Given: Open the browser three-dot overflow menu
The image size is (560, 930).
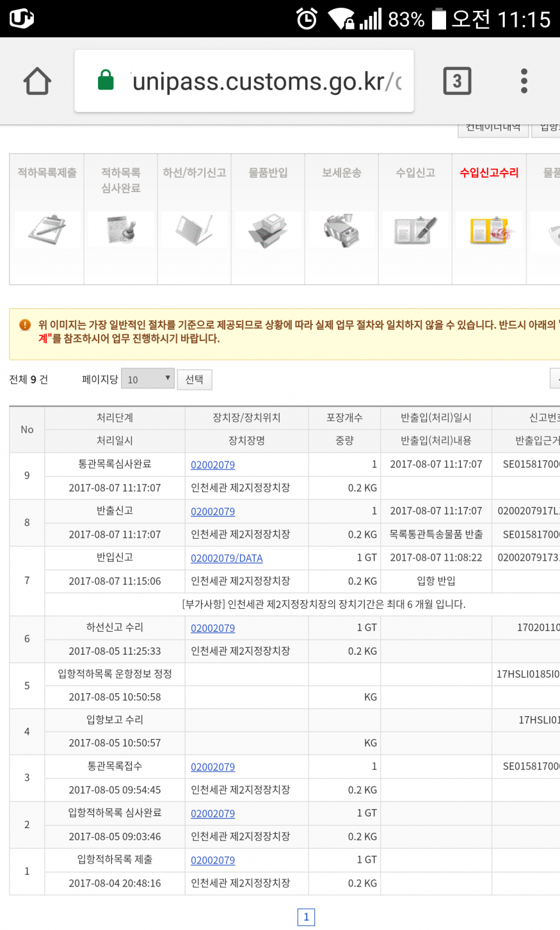Looking at the screenshot, I should coord(524,81).
